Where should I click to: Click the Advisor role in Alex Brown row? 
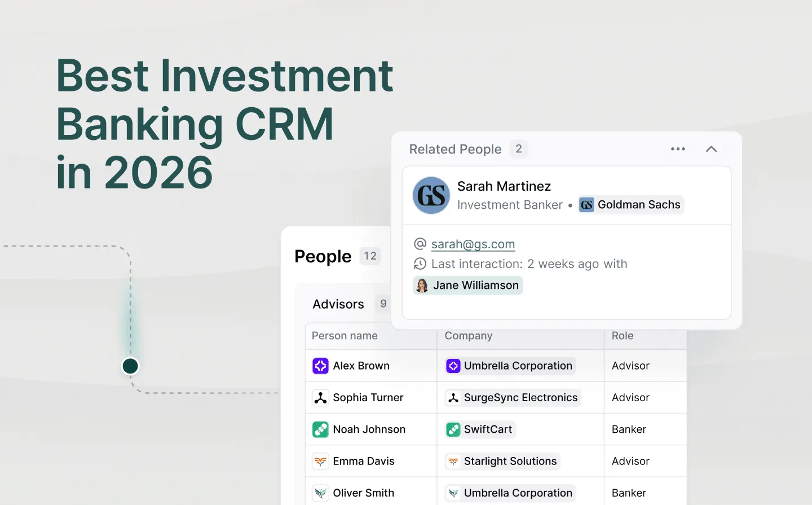pos(630,366)
